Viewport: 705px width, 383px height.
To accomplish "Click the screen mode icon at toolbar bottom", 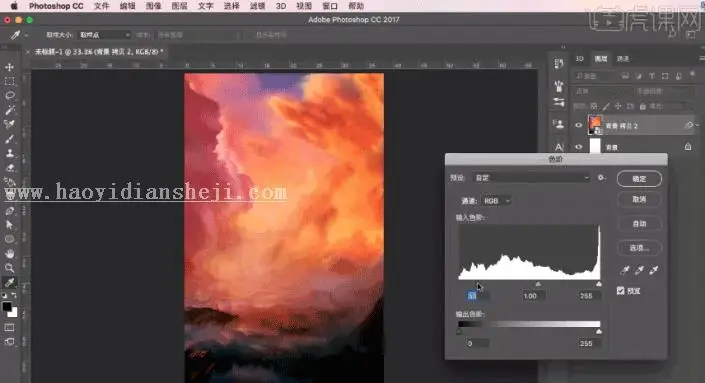I will (9, 342).
